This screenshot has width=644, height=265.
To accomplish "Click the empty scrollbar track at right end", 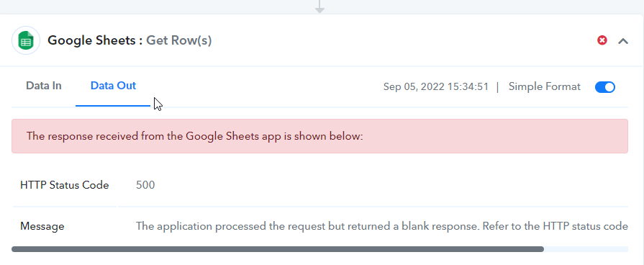I will point(586,249).
